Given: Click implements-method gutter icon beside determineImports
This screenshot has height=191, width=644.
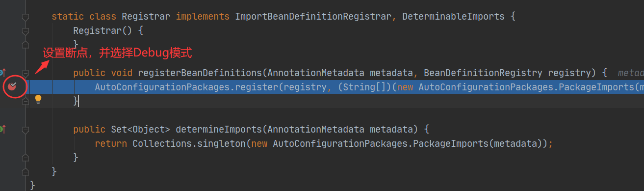Looking at the screenshot, I should coord(2,129).
